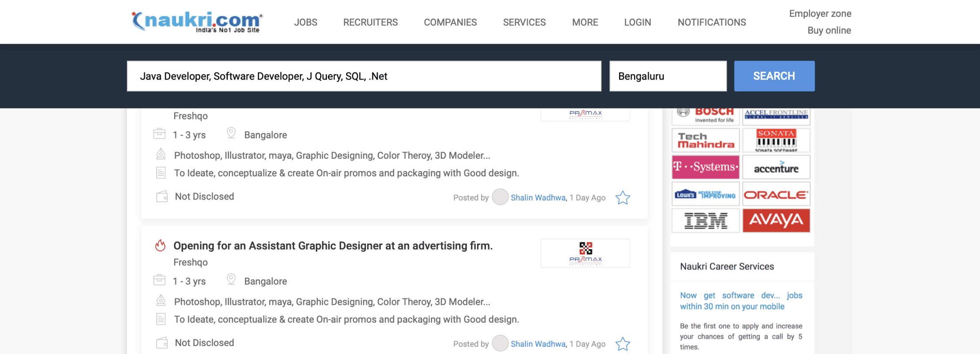Save first Freshqo job with star icon
980x354 pixels.
(x=623, y=197)
